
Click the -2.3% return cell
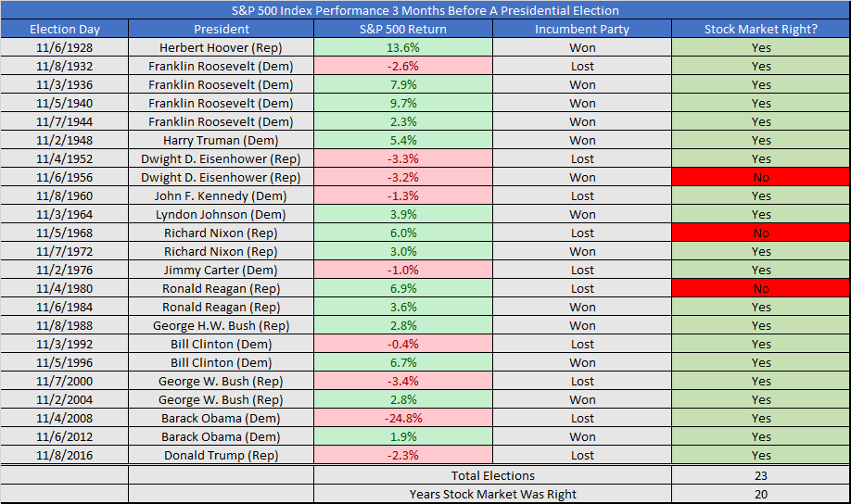(x=402, y=455)
